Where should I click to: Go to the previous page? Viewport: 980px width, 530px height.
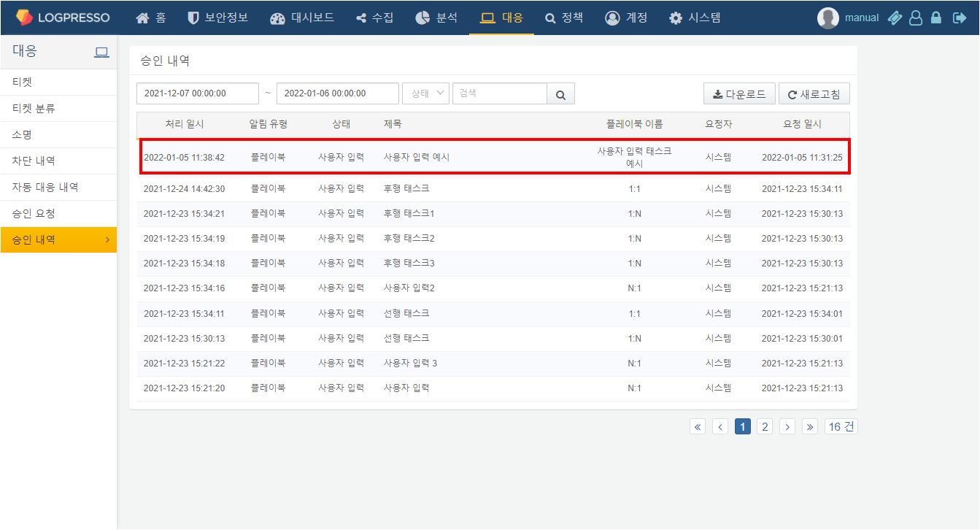pos(720,427)
